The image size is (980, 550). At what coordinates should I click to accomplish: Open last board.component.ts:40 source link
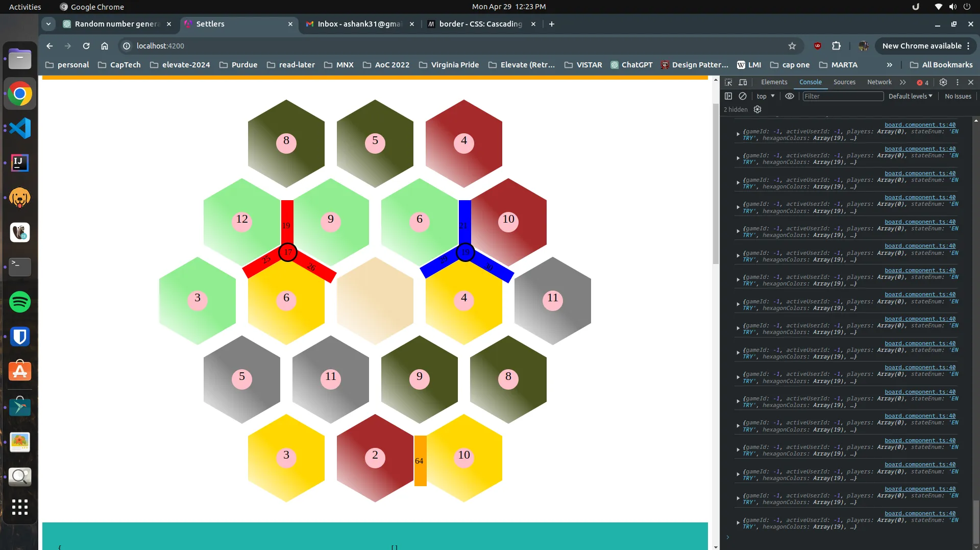(x=920, y=513)
